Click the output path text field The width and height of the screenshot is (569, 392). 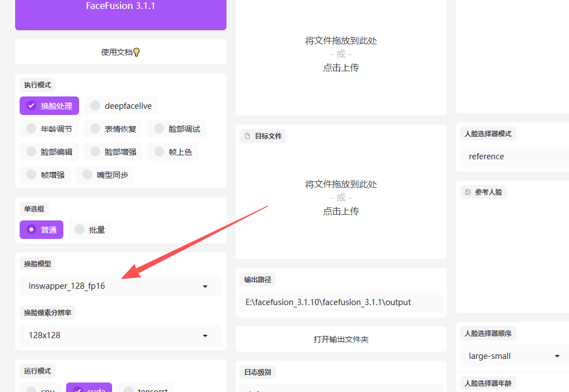coord(341,302)
